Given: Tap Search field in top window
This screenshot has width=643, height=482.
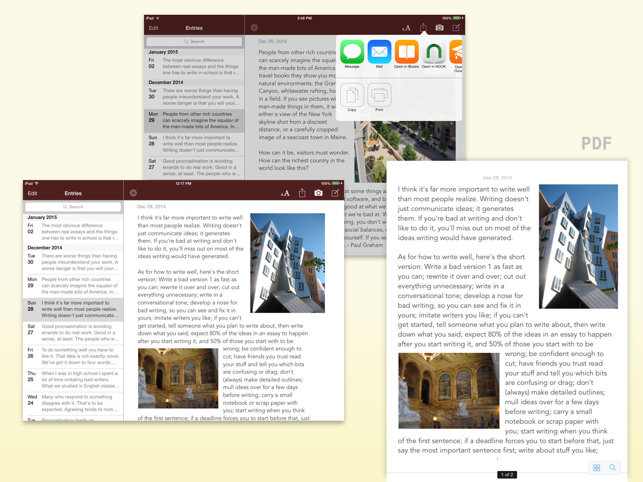Looking at the screenshot, I should (194, 41).
